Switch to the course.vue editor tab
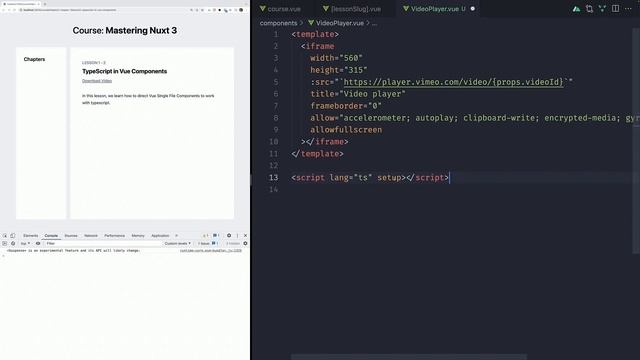This screenshot has height=360, width=640. pos(280,9)
